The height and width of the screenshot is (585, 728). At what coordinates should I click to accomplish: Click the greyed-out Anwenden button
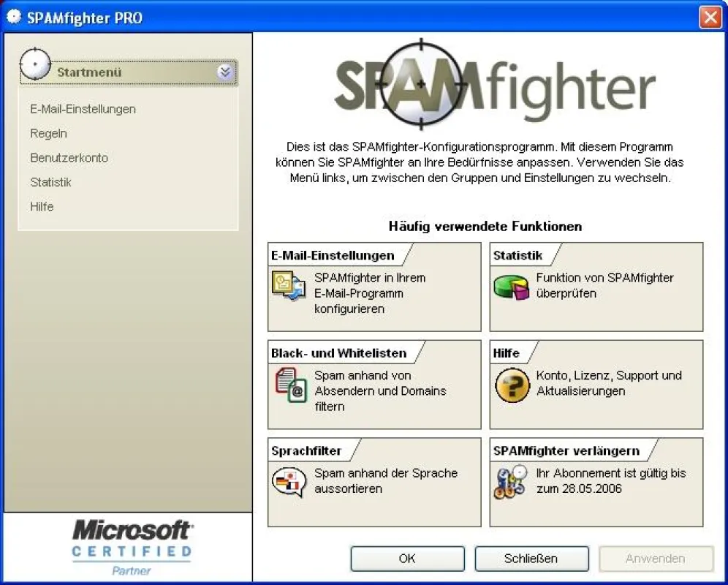pyautogui.click(x=655, y=559)
